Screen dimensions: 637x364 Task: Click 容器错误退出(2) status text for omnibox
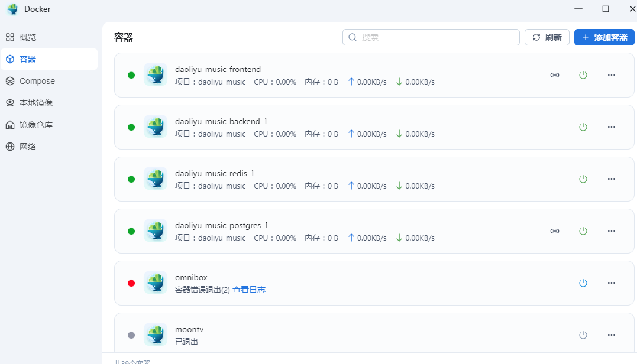(202, 290)
